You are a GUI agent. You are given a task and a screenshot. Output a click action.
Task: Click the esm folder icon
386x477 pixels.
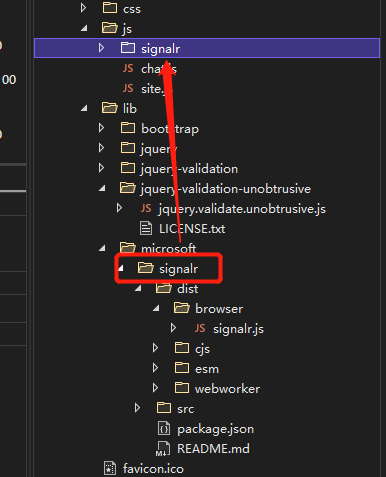(x=182, y=368)
